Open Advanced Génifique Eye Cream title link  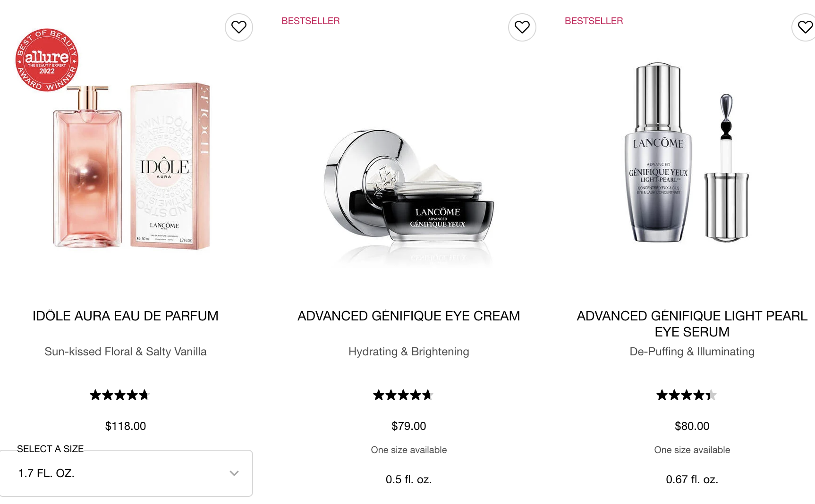[x=409, y=316]
